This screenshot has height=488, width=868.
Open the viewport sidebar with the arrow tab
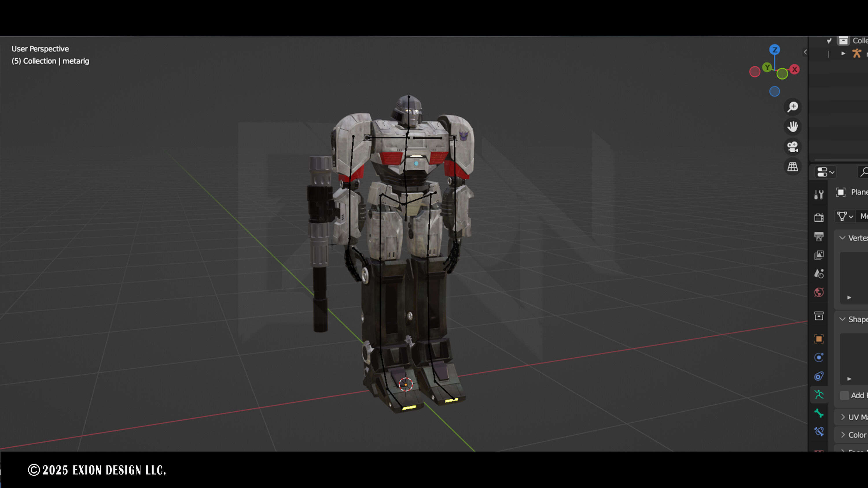pyautogui.click(x=805, y=52)
